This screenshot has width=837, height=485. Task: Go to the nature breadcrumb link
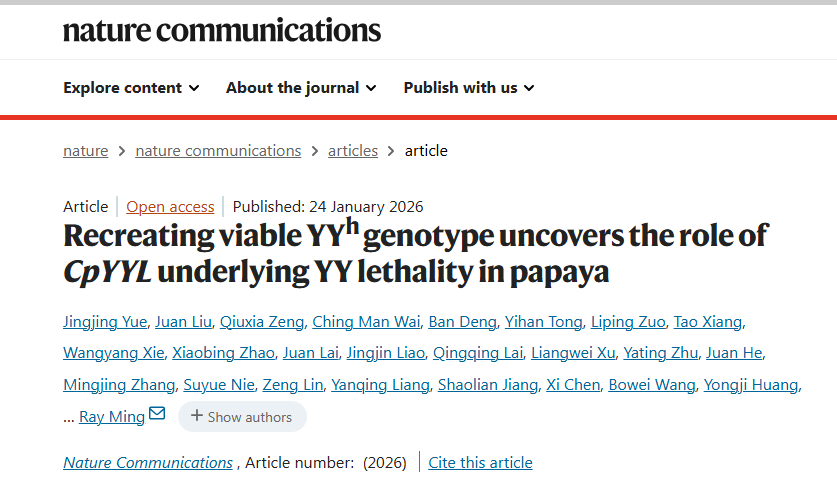(x=85, y=151)
